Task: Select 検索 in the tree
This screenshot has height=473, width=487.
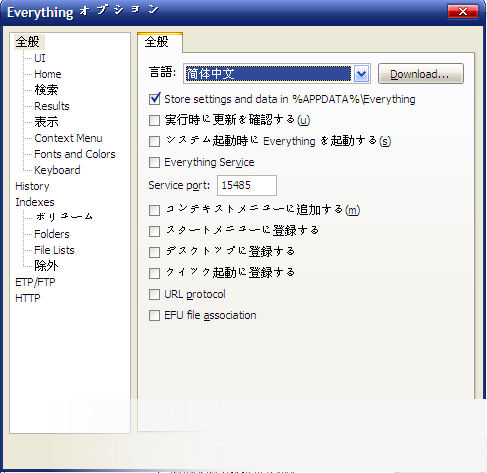Action: point(46,90)
